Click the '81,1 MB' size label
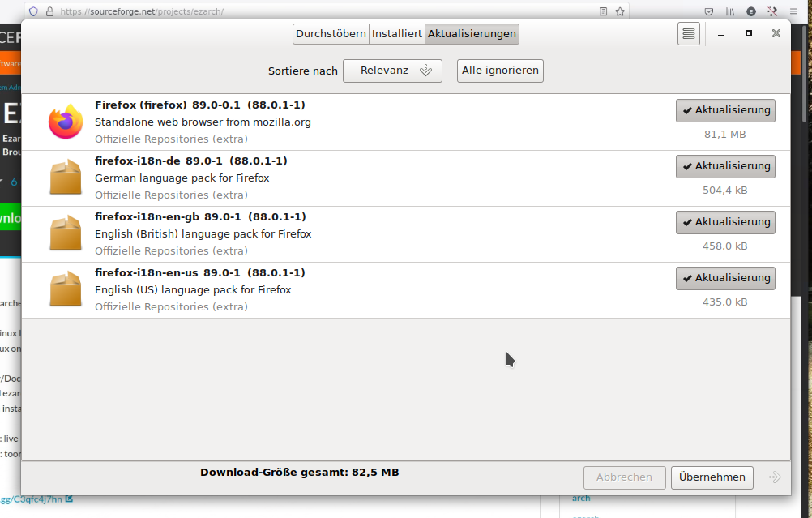Image resolution: width=812 pixels, height=518 pixels. click(x=725, y=135)
